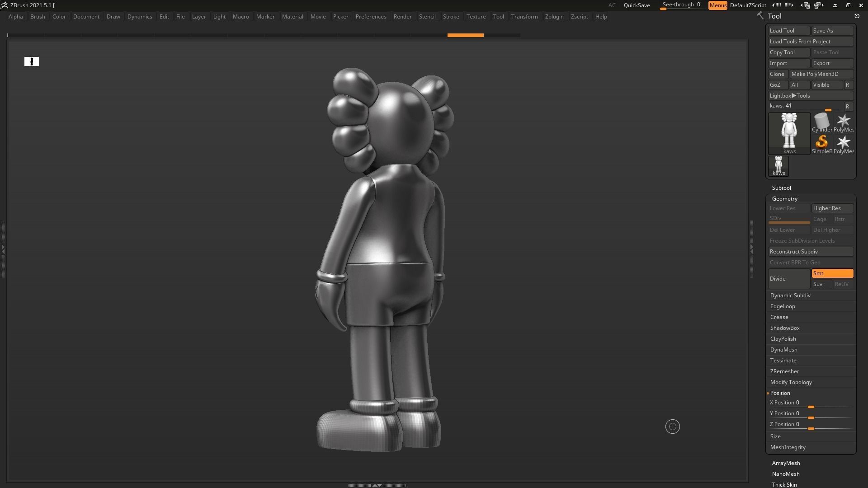Load the next UI layout icon
The height and width of the screenshot is (488, 868).
819,5
